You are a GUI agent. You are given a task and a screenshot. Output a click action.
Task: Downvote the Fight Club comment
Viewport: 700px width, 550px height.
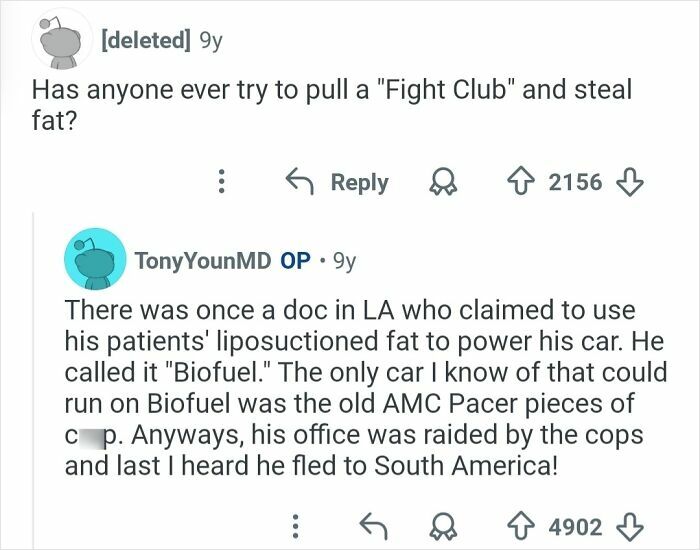tap(629, 182)
